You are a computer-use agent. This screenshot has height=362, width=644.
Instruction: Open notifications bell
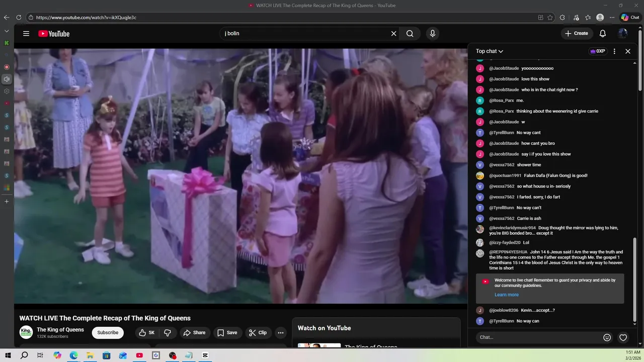click(602, 34)
